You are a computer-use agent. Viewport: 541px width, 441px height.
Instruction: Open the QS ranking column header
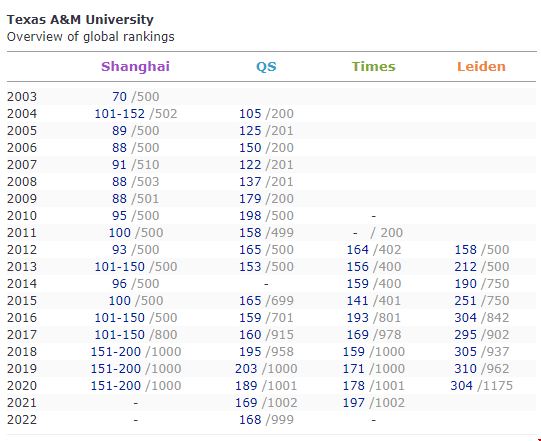click(x=266, y=66)
